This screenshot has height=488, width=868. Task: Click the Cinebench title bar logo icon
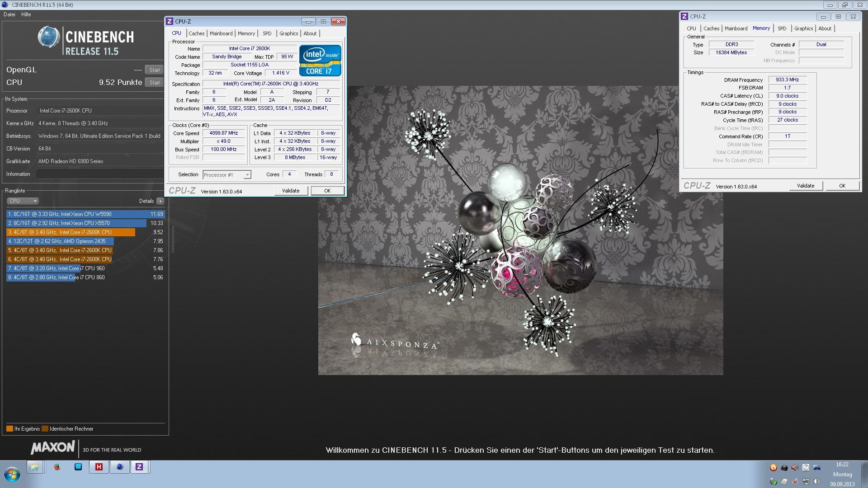(5, 5)
